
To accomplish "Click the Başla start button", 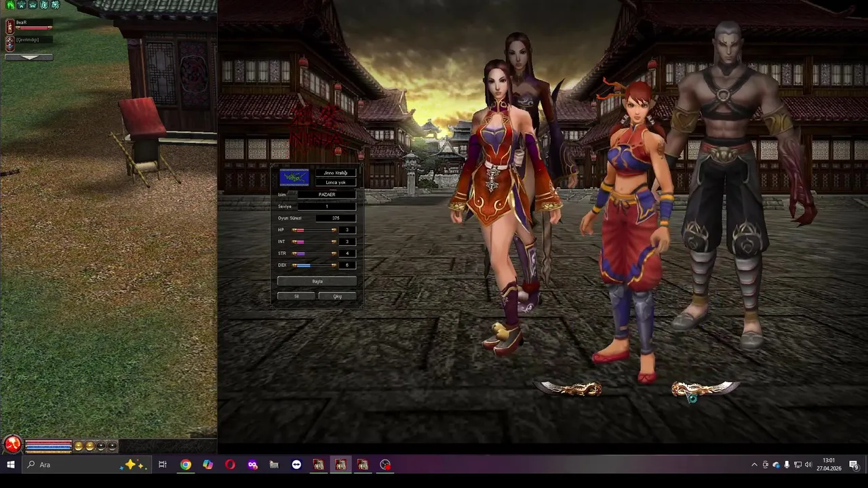I will 317,281.
